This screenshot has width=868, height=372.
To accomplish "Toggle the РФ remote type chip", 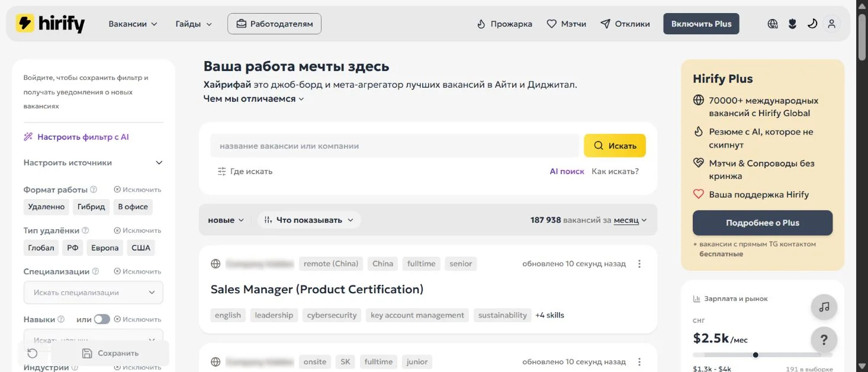I will point(73,248).
